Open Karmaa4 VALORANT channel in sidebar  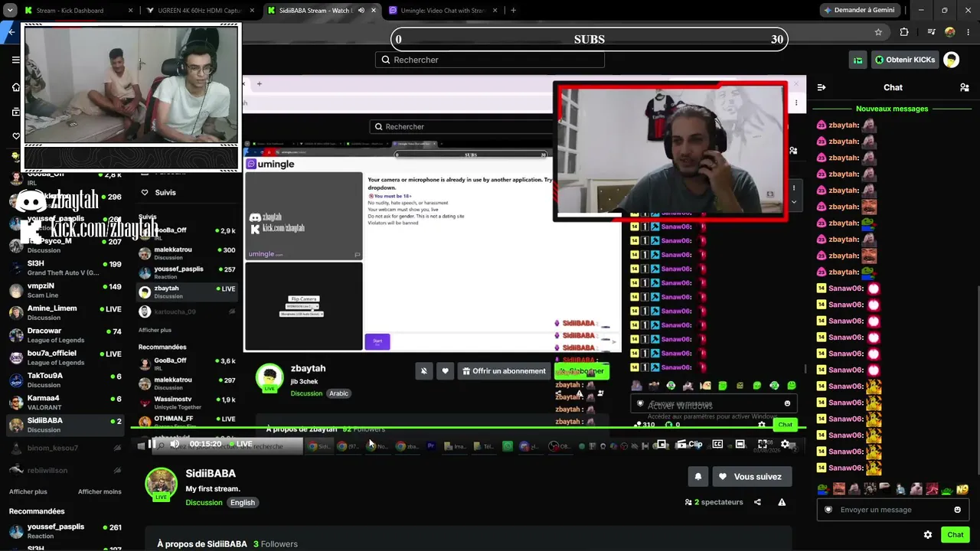click(x=65, y=403)
